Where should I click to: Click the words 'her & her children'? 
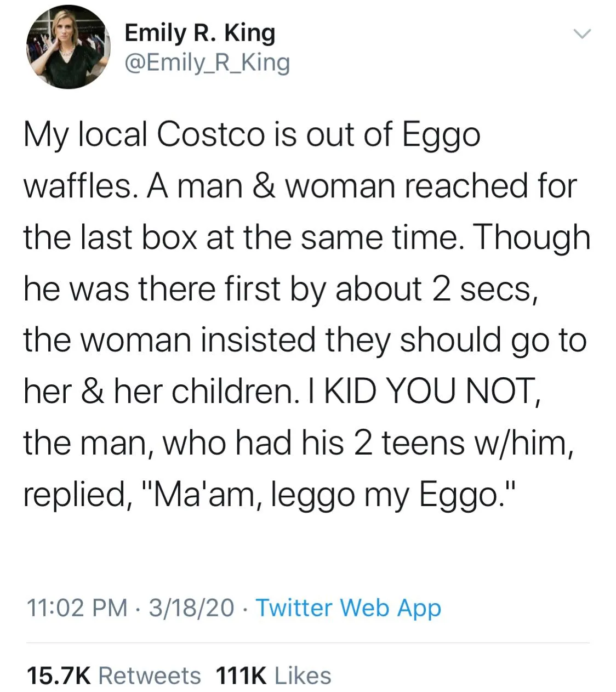tap(158, 392)
